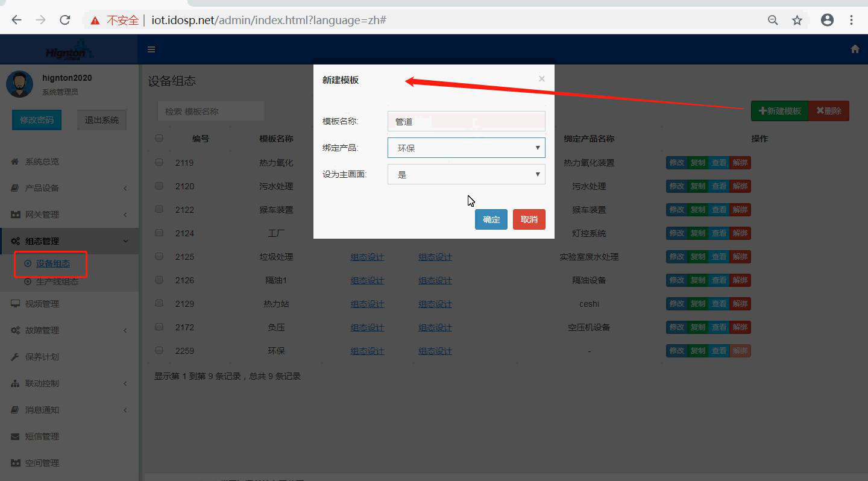868x481 pixels.
Task: Go back using browser back arrow
Action: coord(16,20)
